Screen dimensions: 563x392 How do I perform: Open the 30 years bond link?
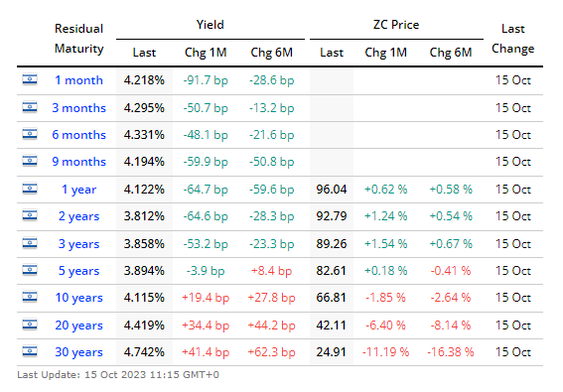79,352
